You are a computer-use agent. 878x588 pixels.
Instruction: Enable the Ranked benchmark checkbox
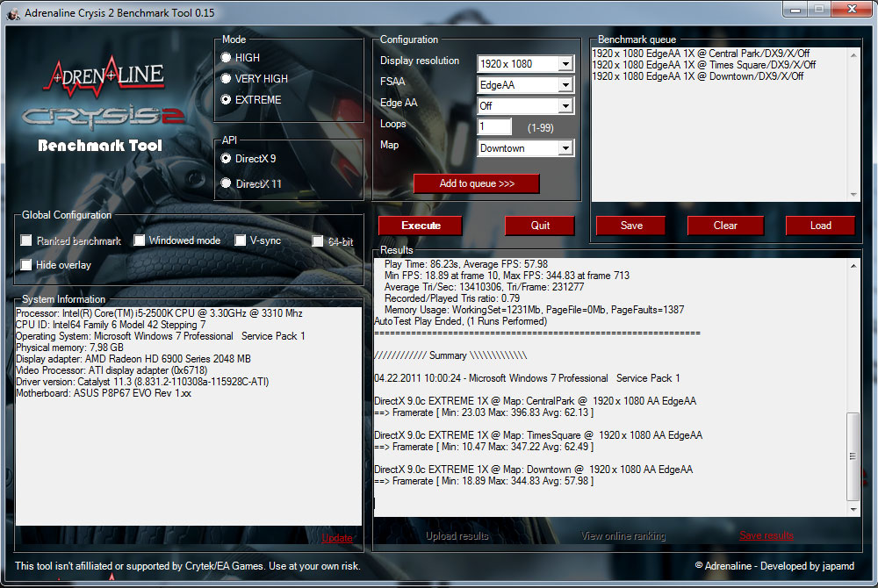pos(25,240)
